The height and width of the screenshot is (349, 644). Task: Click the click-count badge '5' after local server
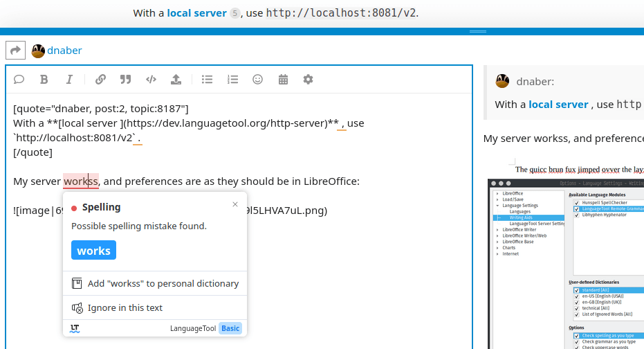coord(234,14)
